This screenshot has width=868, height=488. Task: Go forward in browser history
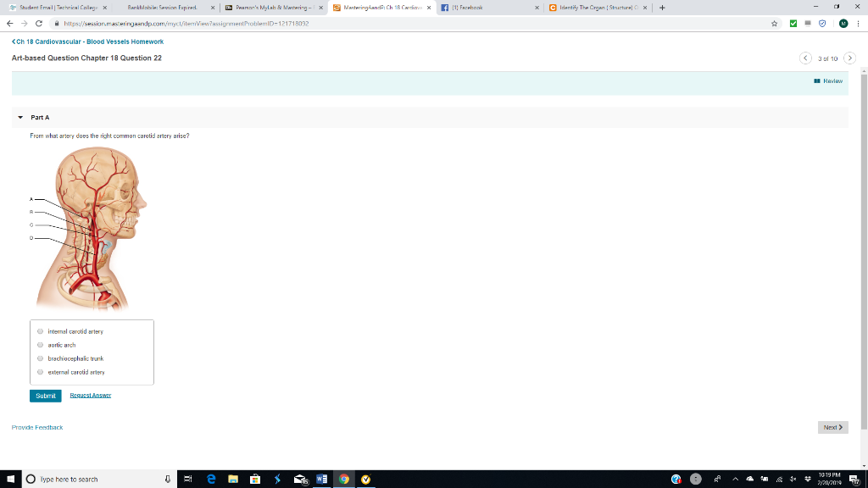pos(25,23)
